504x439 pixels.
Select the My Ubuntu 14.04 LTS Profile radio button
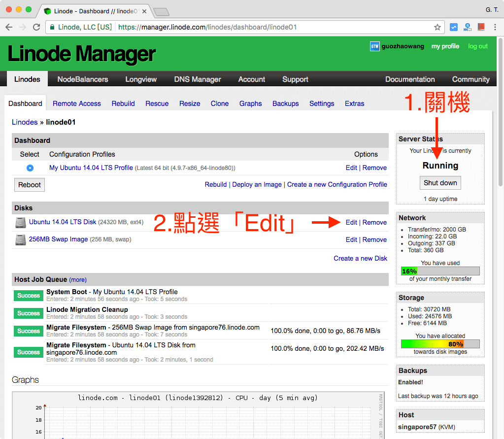coord(30,168)
